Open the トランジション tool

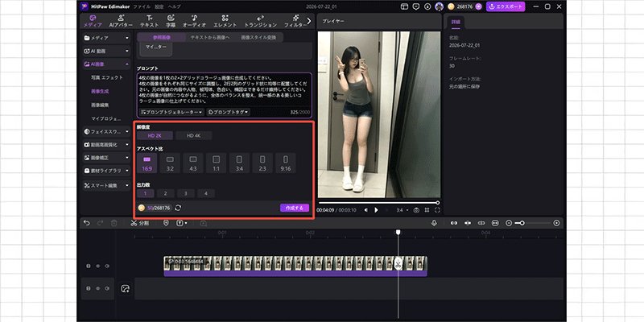click(260, 21)
